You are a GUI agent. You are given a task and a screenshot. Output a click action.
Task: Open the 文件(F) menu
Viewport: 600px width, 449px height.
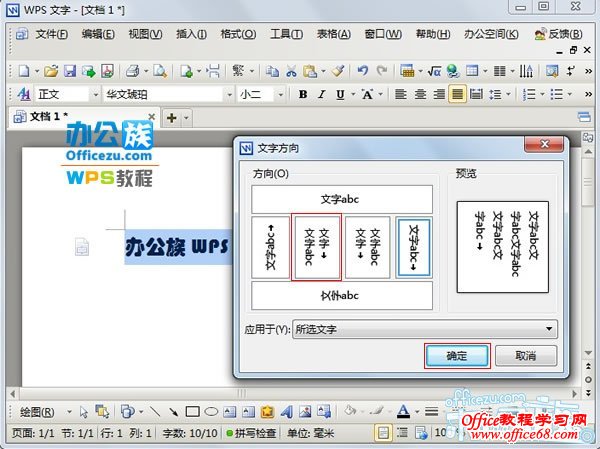click(51, 34)
